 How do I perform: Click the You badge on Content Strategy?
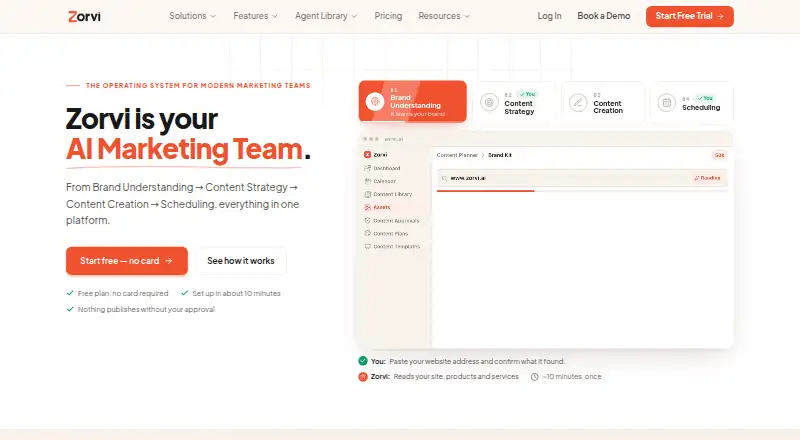(x=528, y=94)
